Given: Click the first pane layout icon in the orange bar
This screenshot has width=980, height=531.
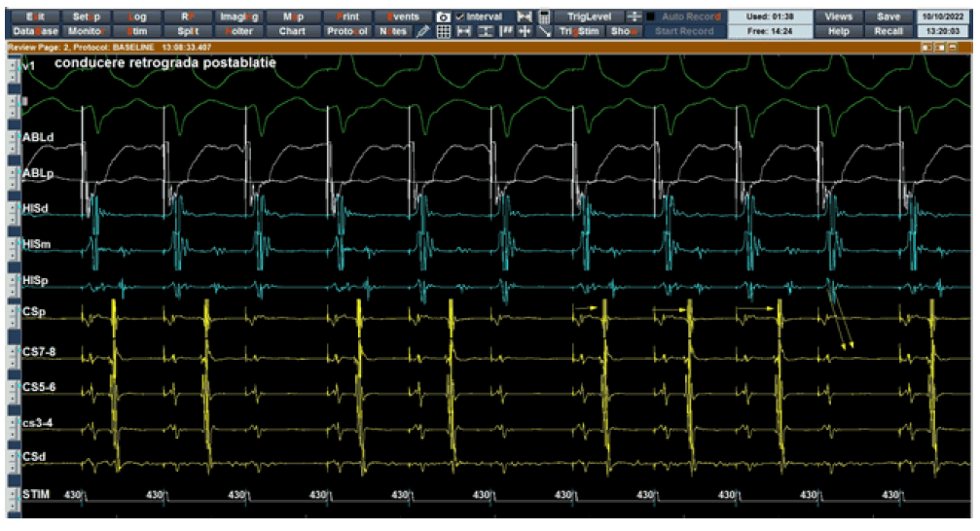Looking at the screenshot, I should (927, 48).
